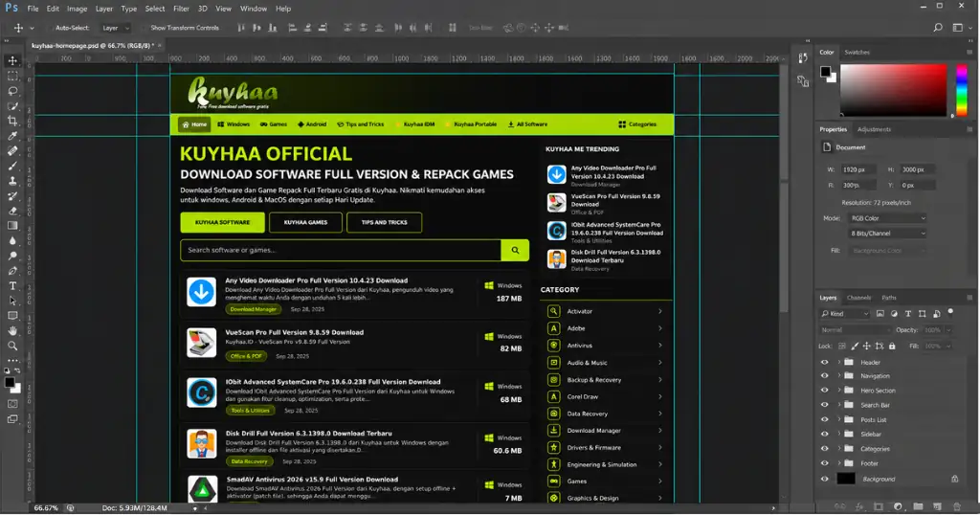Viewport: 980px width, 515px height.
Task: Select the Dodge tool
Action: [12, 256]
